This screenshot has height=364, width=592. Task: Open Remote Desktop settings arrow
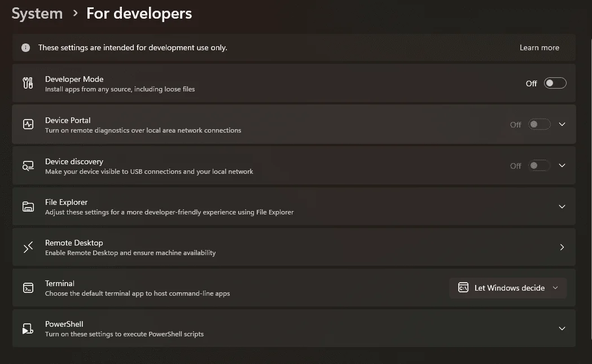562,247
